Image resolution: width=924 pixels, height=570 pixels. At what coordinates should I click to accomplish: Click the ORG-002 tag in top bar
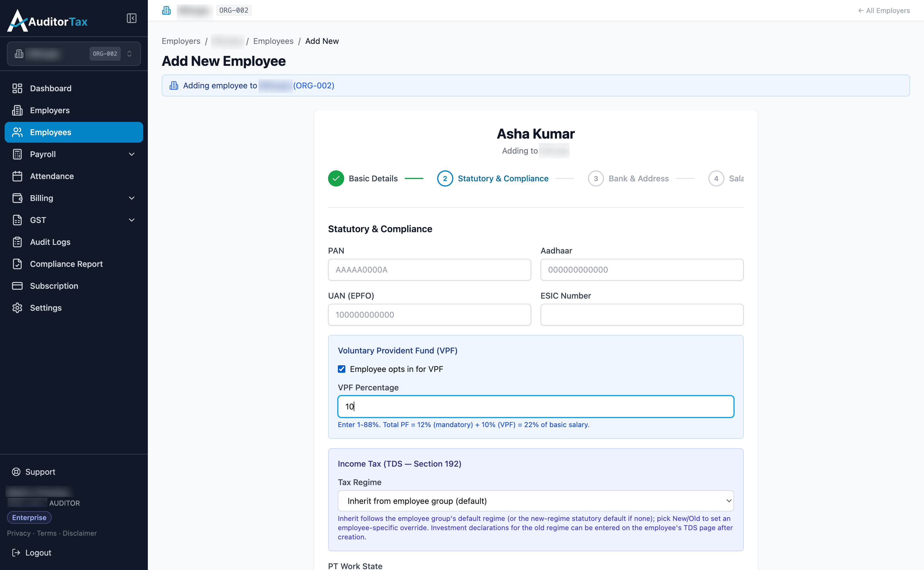click(x=234, y=10)
